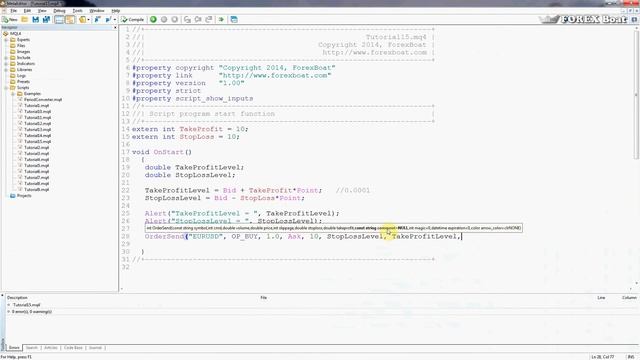
Task: Expand the Indicators folder
Action: tap(6, 64)
